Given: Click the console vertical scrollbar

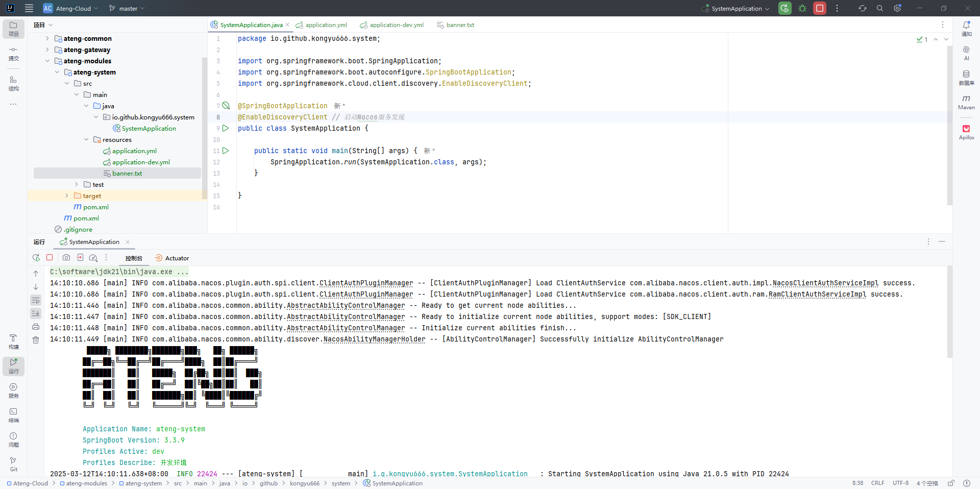Looking at the screenshot, I should (x=949, y=311).
